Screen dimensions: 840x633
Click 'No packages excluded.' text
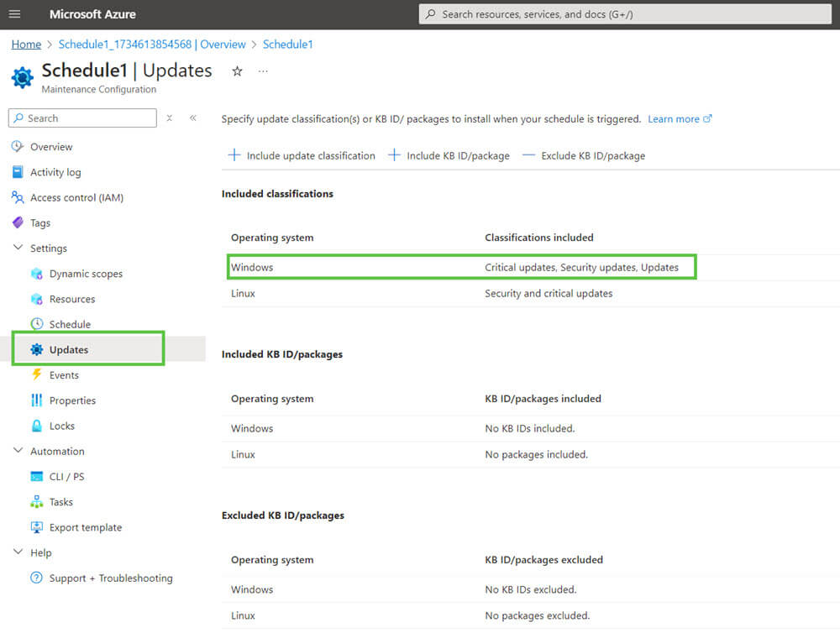coord(538,616)
